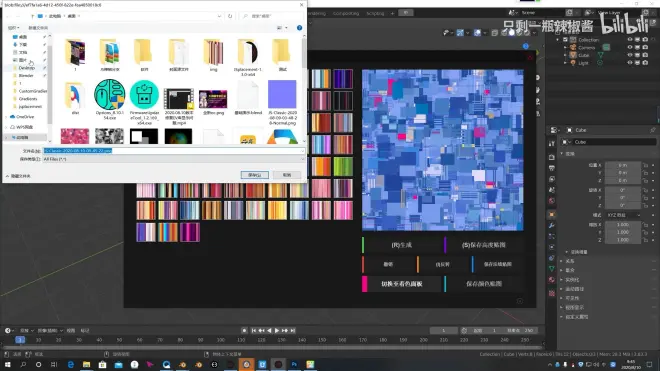The width and height of the screenshot is (660, 371).
Task: Click the help icon in the file dialog
Action: pyautogui.click(x=299, y=28)
